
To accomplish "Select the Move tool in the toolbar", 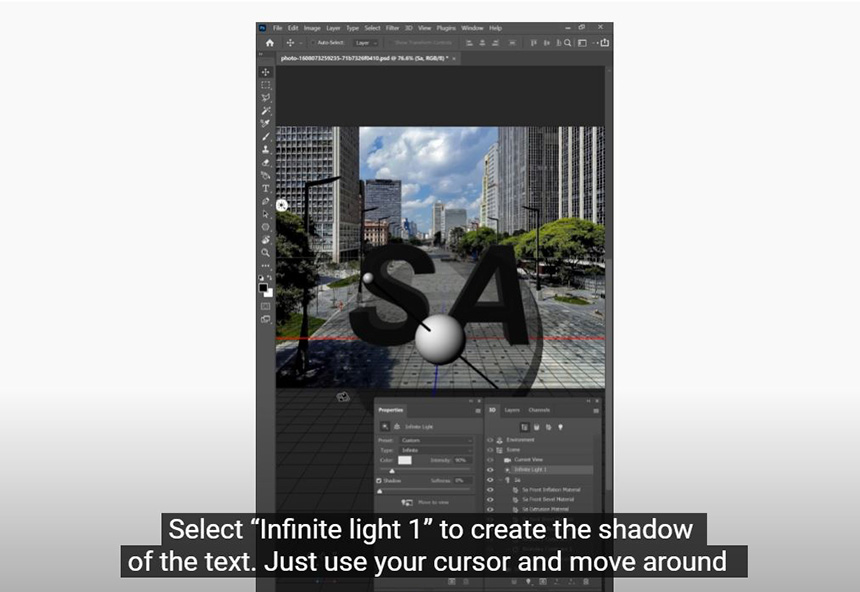I will 266,72.
